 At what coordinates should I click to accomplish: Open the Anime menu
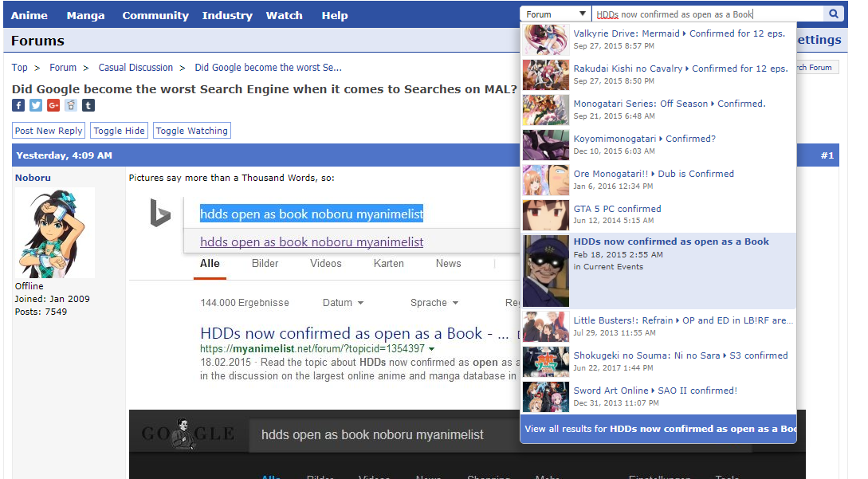(x=29, y=15)
